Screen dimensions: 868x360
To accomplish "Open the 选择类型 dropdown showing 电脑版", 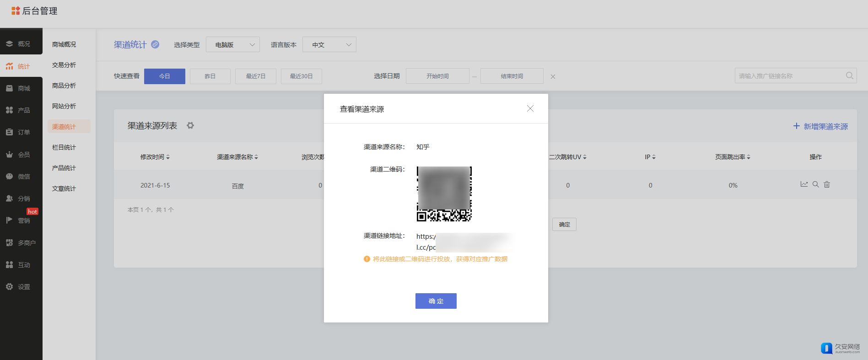I will tap(233, 44).
